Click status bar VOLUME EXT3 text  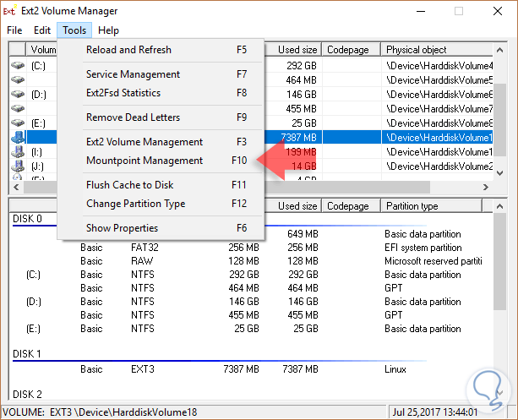[100, 412]
